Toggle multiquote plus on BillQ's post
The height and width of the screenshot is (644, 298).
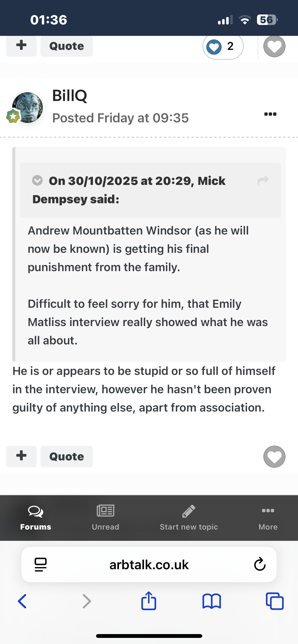click(x=21, y=457)
